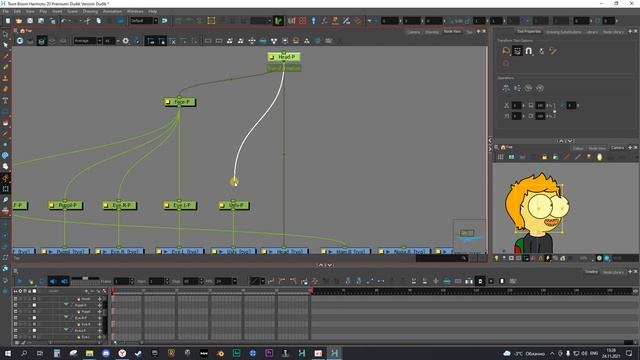The image size is (640, 360).
Task: Select the Transform tool in left toolbar
Action: (x=5, y=189)
